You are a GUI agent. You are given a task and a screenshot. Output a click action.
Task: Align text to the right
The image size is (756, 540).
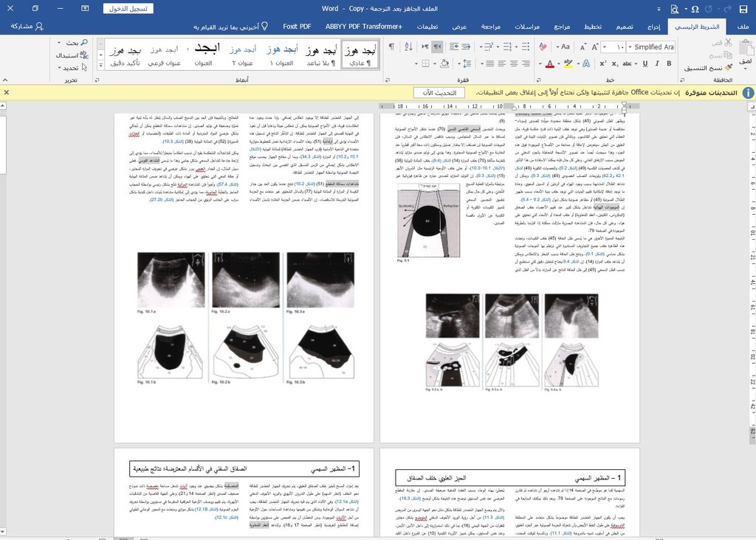pos(526,63)
